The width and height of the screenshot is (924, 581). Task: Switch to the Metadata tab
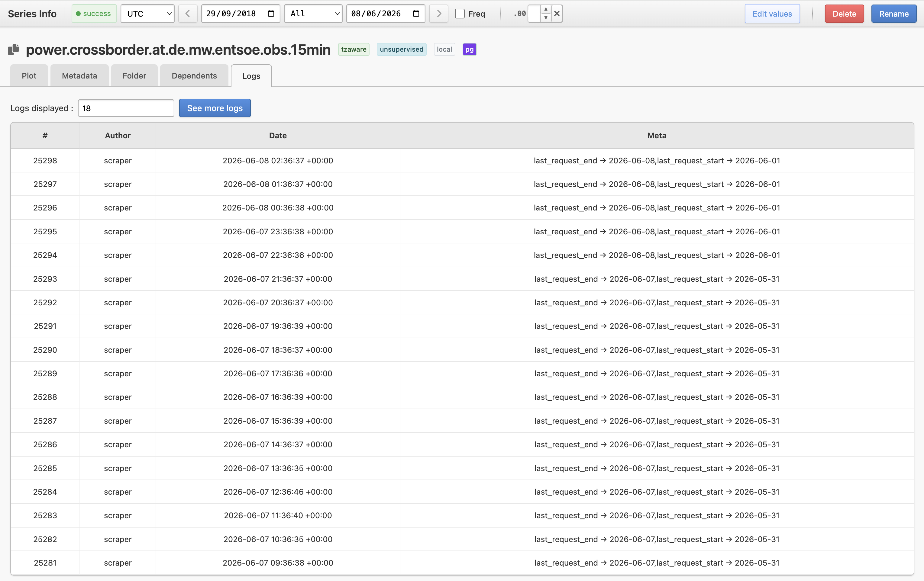tap(79, 75)
